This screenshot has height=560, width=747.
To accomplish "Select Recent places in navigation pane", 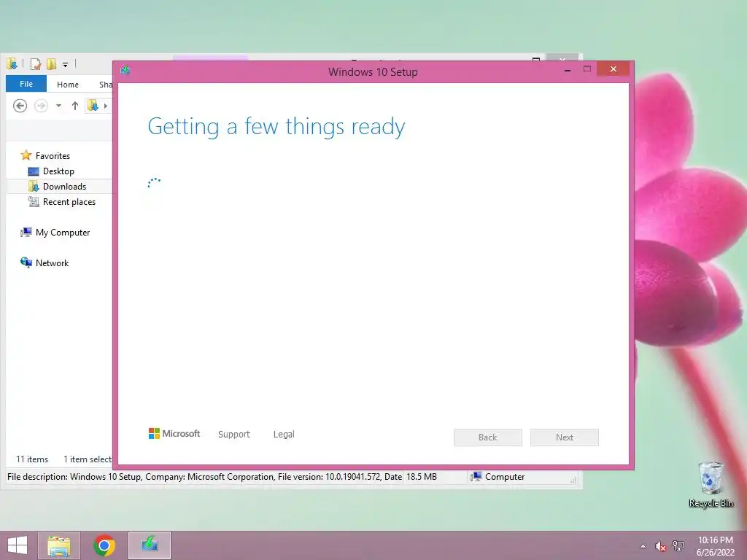I will 62,202.
